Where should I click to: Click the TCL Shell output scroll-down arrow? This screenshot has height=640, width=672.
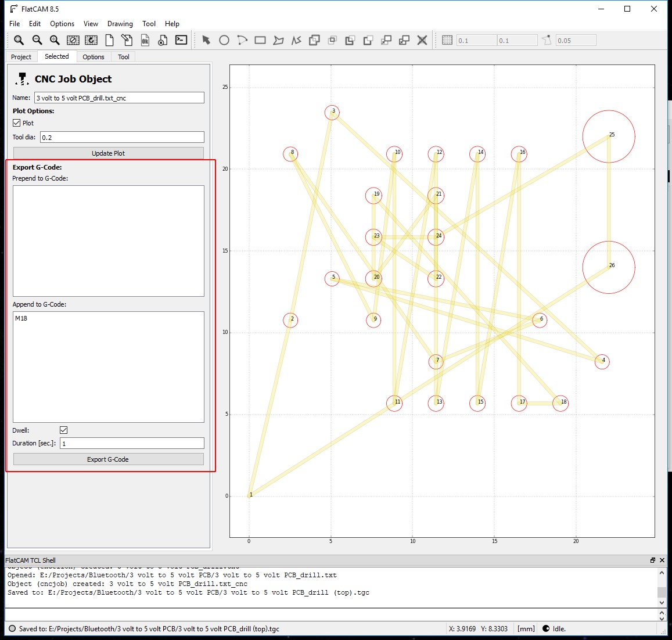(x=662, y=603)
